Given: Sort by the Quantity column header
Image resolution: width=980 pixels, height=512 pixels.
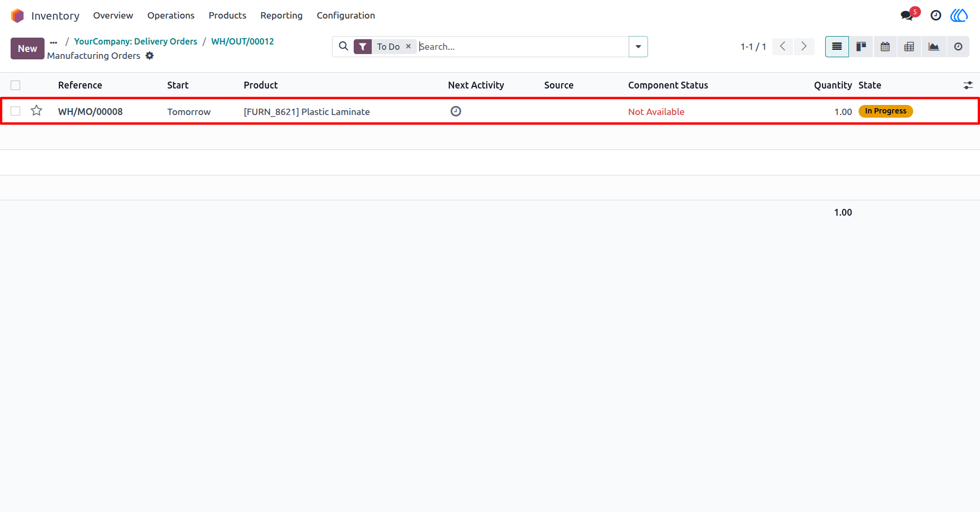Looking at the screenshot, I should pos(833,85).
